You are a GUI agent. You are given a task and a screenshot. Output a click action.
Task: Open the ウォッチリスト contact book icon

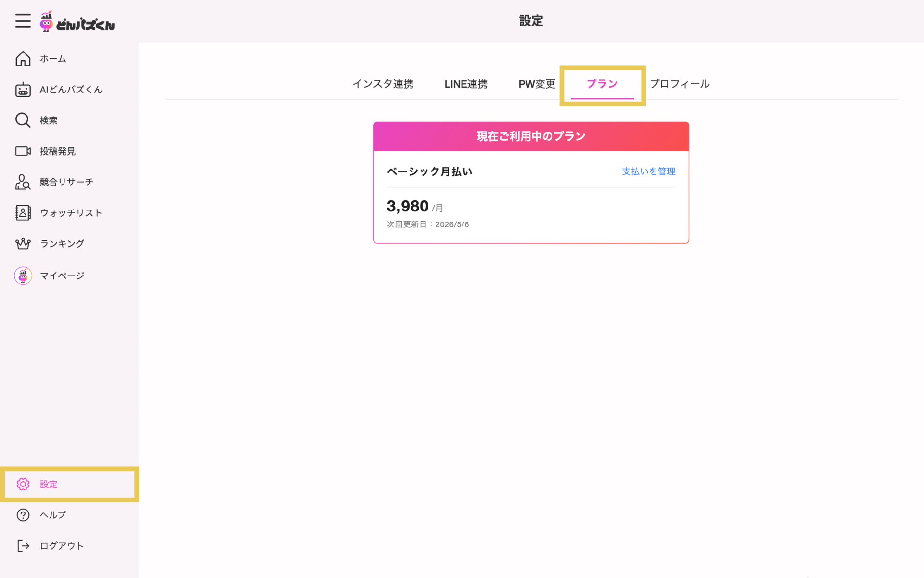pyautogui.click(x=23, y=213)
